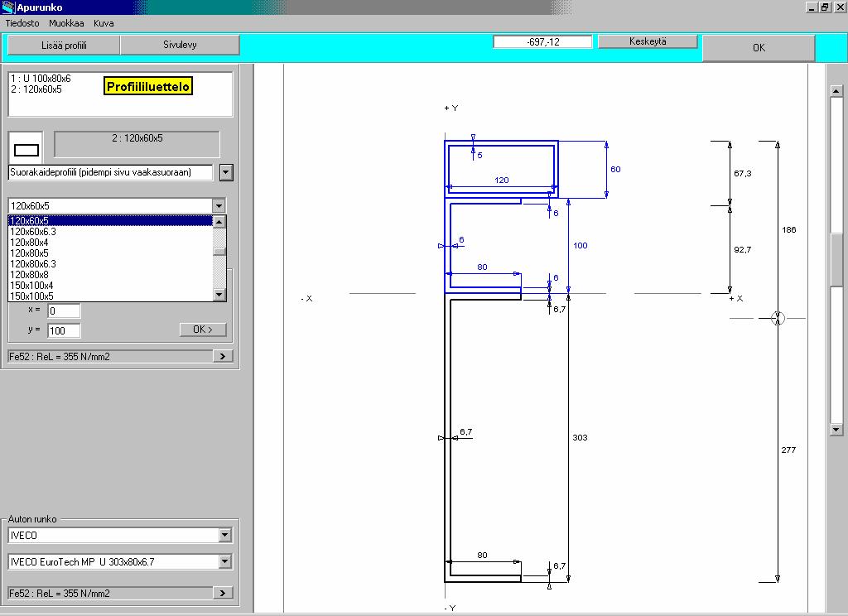848x616 pixels.
Task: Open the IVECO manufacturer dropdown
Action: [225, 535]
